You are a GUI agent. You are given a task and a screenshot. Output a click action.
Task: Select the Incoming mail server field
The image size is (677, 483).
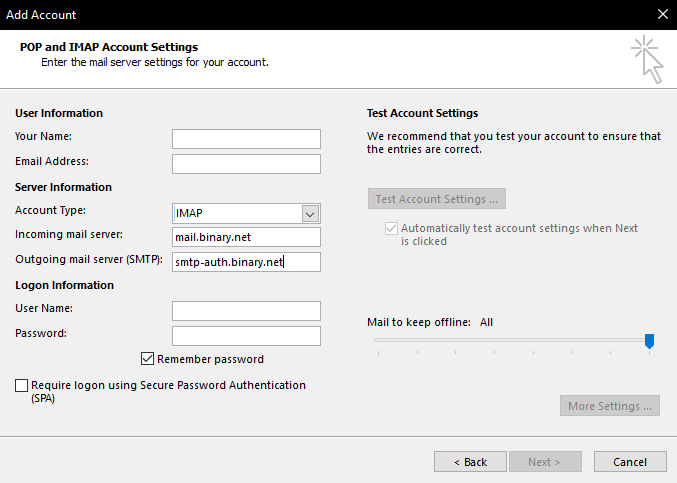coord(246,237)
